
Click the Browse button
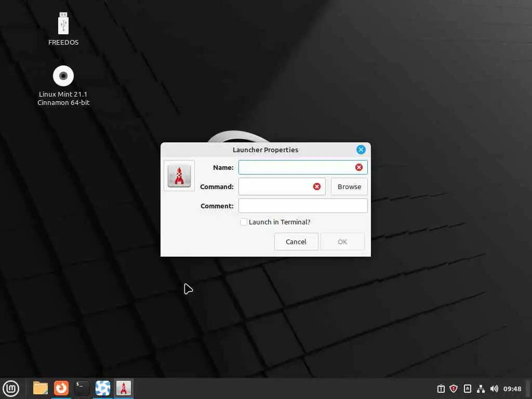pos(349,187)
